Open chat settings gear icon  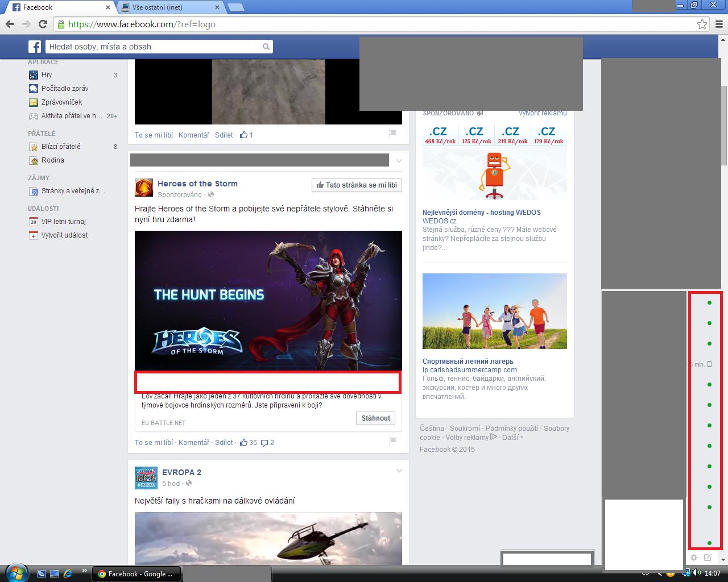694,558
